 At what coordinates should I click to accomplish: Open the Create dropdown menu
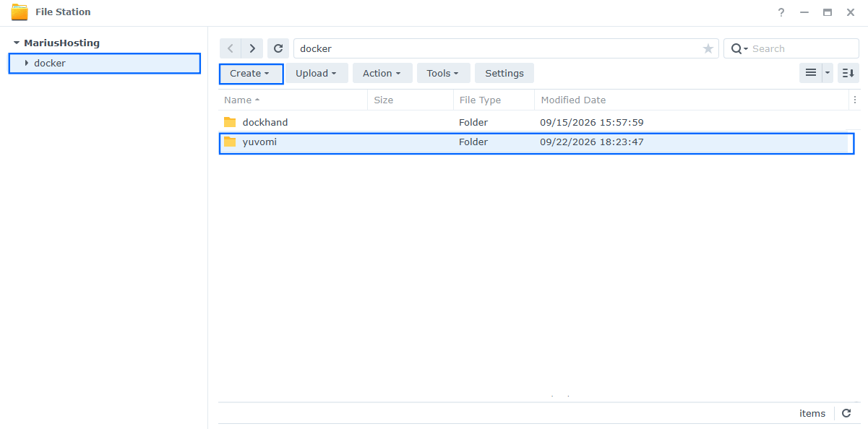251,73
